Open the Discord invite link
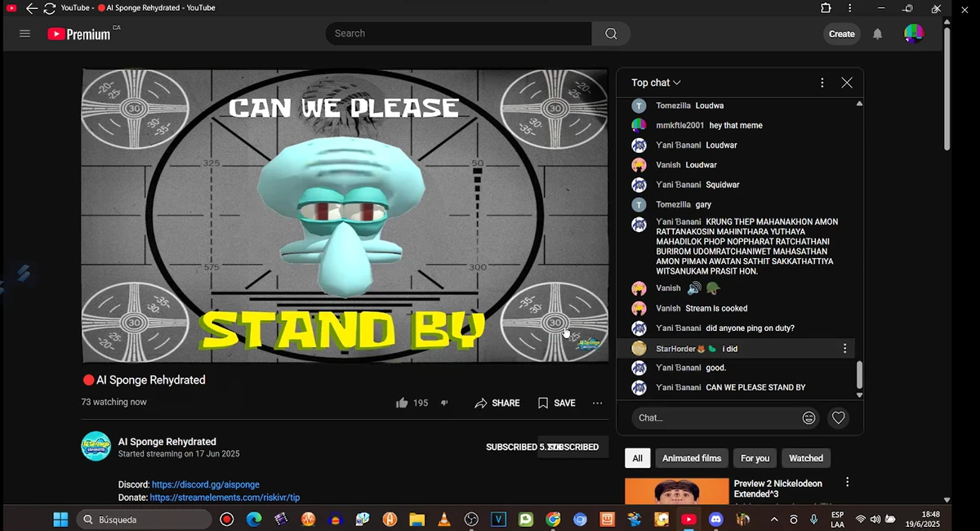This screenshot has height=531, width=980. click(206, 484)
